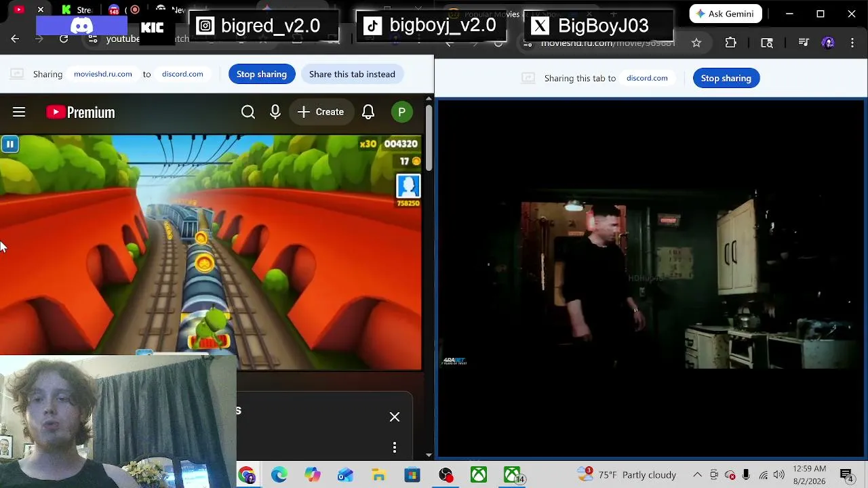Open the 12:59 AM clock and calendar
The image size is (868, 488).
809,475
